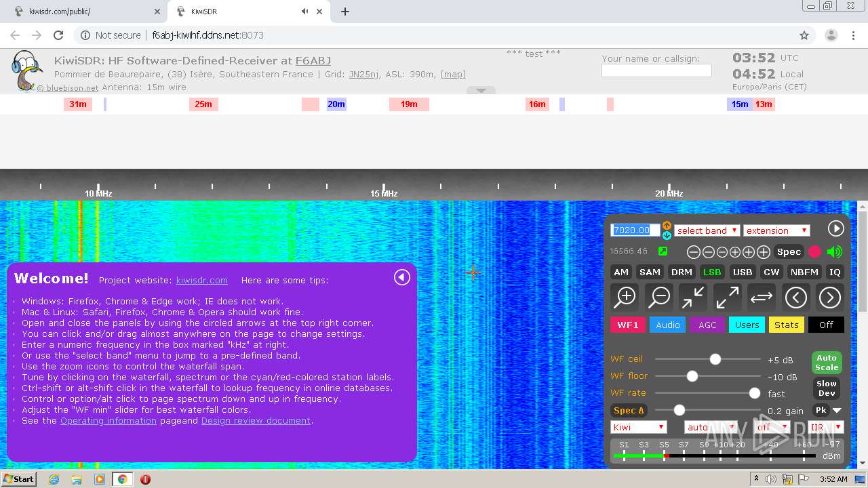Open the Kiwi colormap dropdown
This screenshot has height=488, width=868.
639,427
